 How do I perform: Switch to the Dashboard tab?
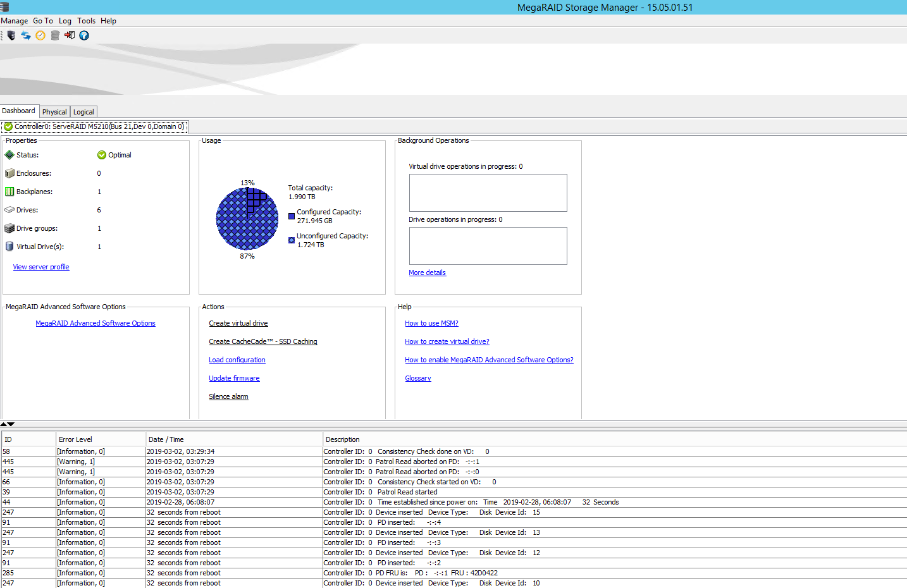(19, 111)
